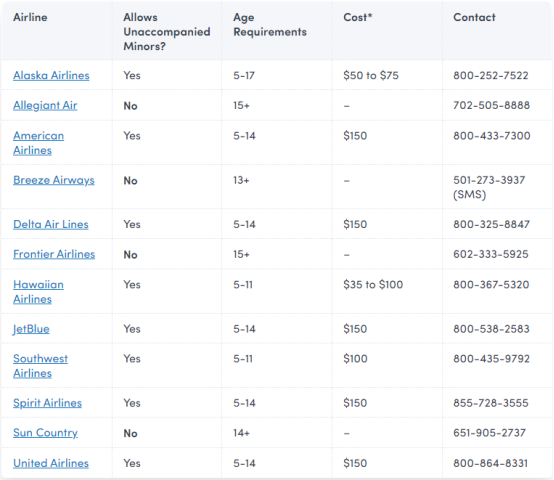Select Breeze Airways SMS number 501-273-3937
The image size is (554, 480).
click(x=489, y=180)
